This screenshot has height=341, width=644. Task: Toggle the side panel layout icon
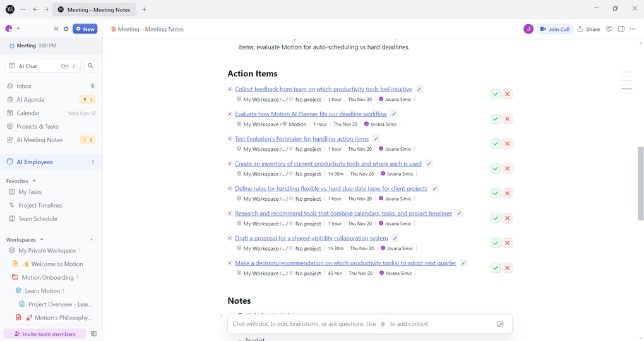621,29
